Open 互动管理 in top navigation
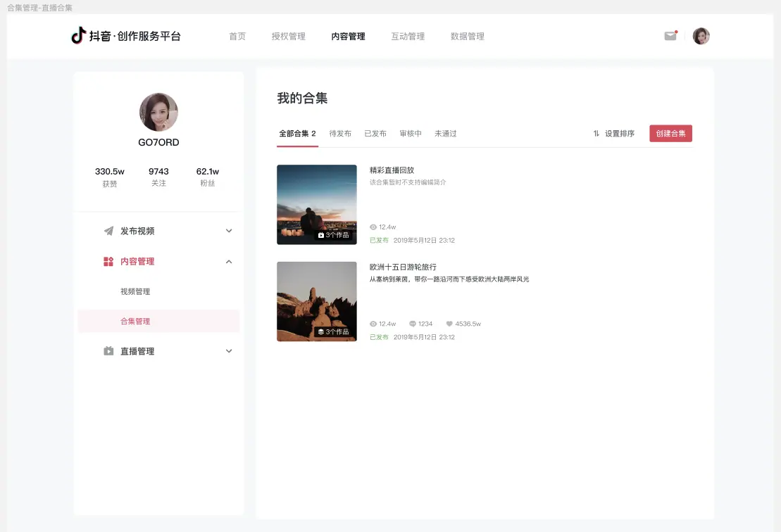Screen dimensions: 781x532 coord(408,37)
